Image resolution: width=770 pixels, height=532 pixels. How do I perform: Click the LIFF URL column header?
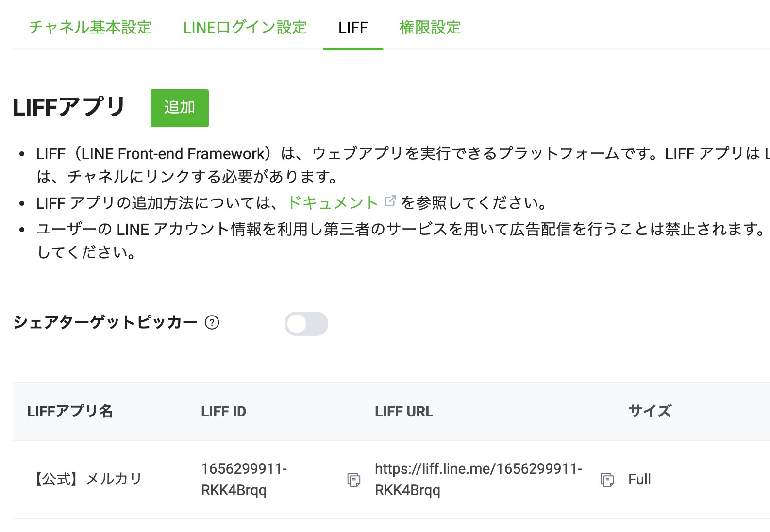pyautogui.click(x=404, y=411)
